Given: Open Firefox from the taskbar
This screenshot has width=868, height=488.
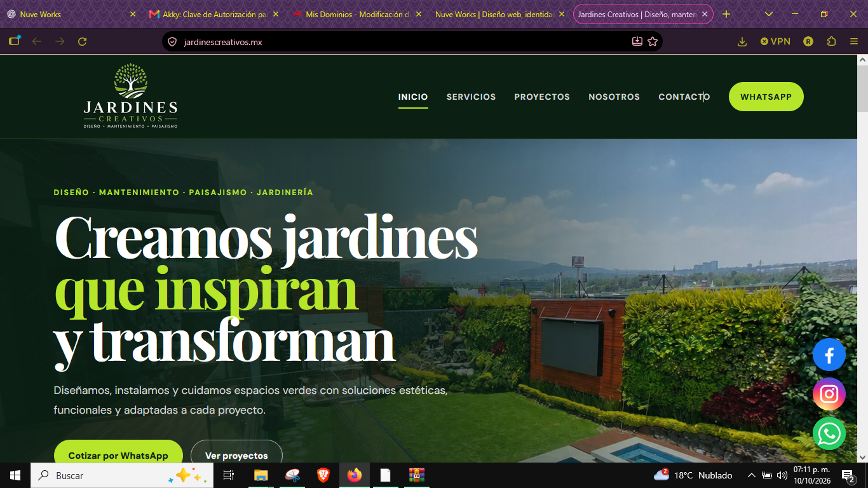Looking at the screenshot, I should (354, 475).
